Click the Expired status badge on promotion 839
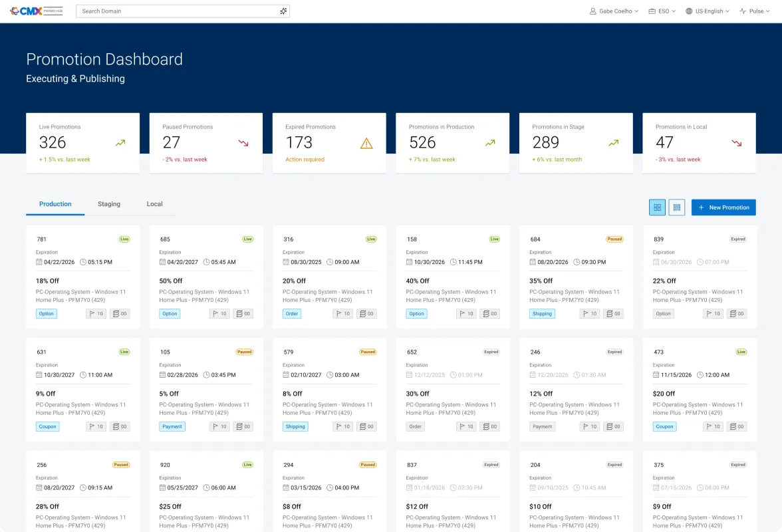Viewport: 782px width, 532px height. 738,239
